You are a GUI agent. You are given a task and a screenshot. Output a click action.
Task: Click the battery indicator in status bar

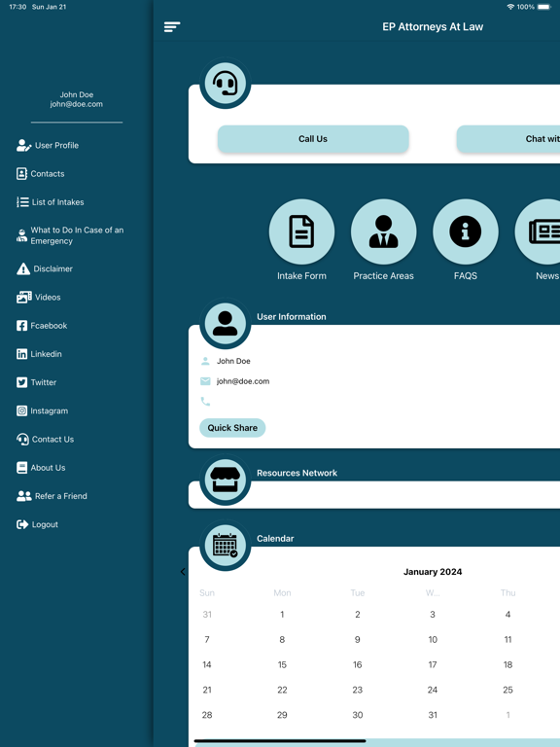(544, 7)
